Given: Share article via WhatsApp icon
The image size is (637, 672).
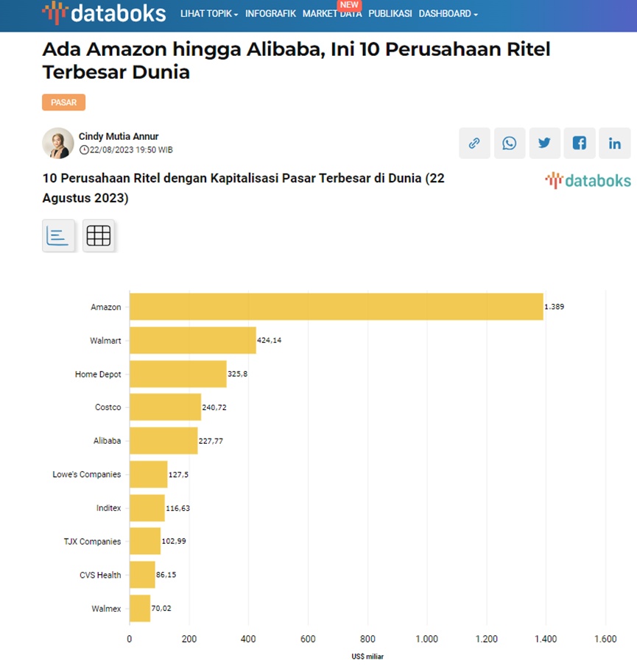Looking at the screenshot, I should [510, 144].
